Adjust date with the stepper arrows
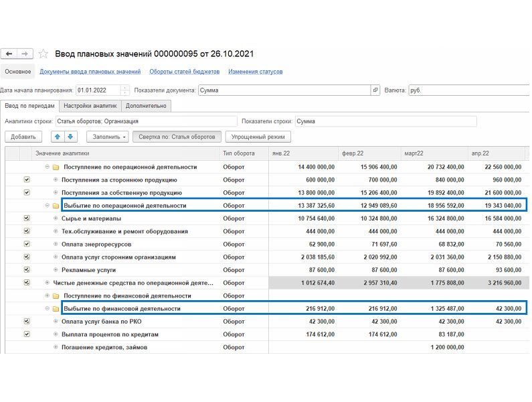532x402 pixels. coord(125,90)
